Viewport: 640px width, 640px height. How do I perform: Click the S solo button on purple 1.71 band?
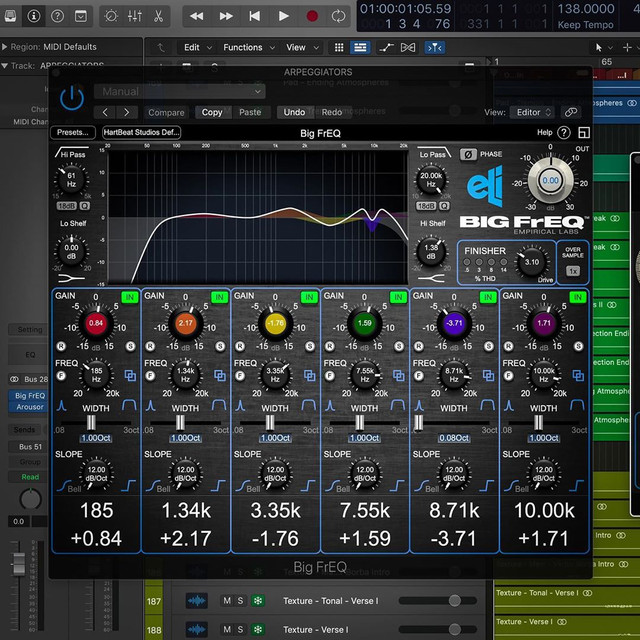point(578,347)
